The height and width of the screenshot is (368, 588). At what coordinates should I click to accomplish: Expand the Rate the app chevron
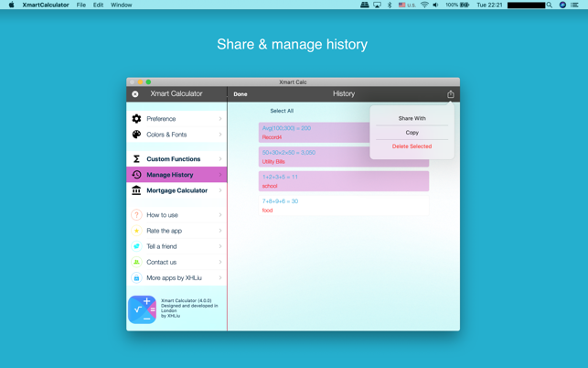(x=220, y=231)
